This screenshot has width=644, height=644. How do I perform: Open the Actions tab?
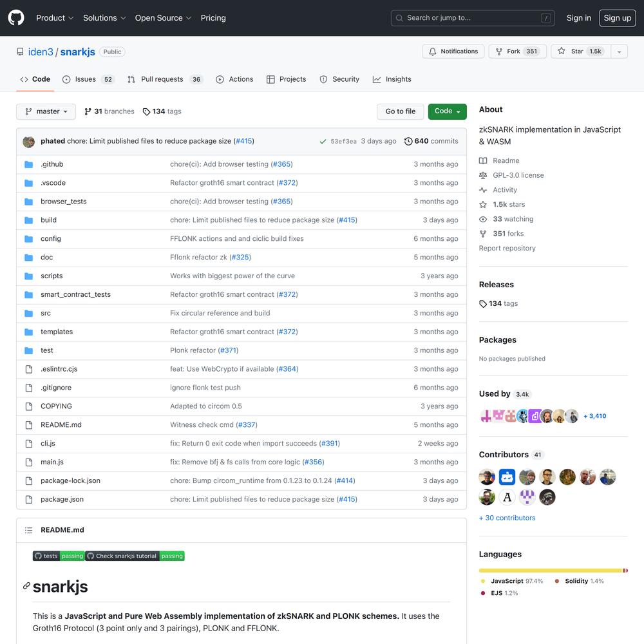[x=234, y=79]
